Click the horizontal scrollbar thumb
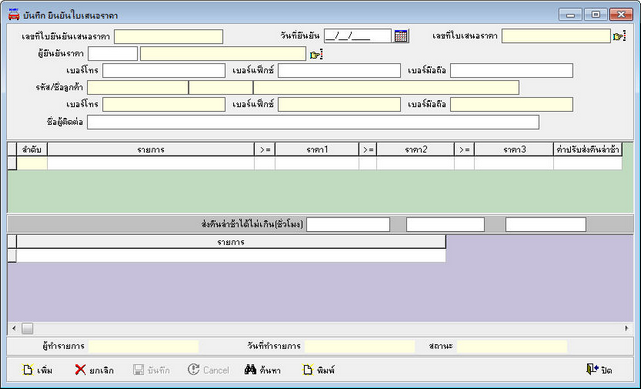The width and height of the screenshot is (641, 389). point(27,328)
